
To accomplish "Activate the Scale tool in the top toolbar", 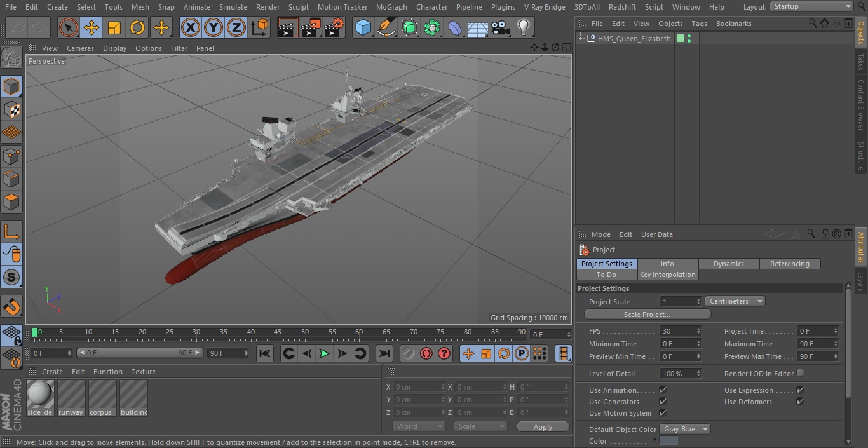I will 114,28.
